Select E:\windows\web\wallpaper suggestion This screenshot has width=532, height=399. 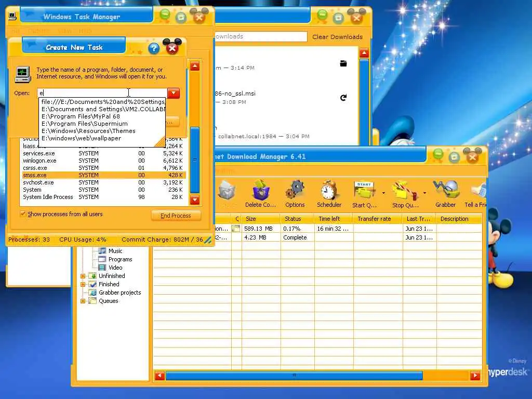(x=102, y=138)
